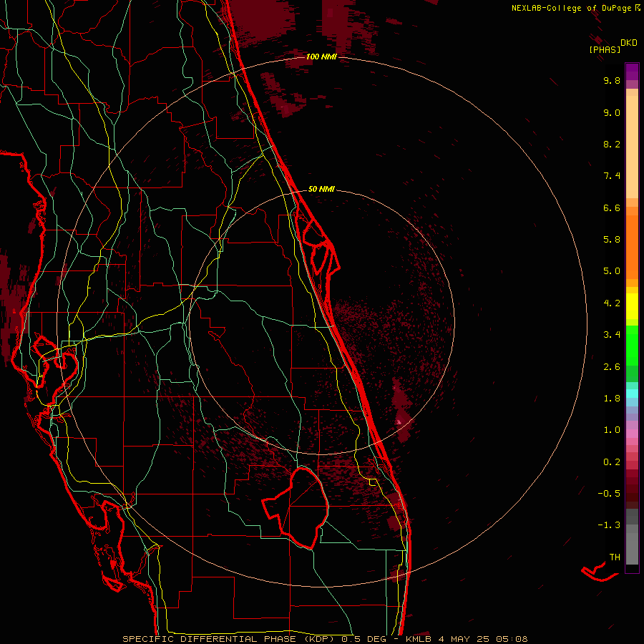Pick the purple band atop the color bar
Screen dimensions: 644x644
point(632,72)
